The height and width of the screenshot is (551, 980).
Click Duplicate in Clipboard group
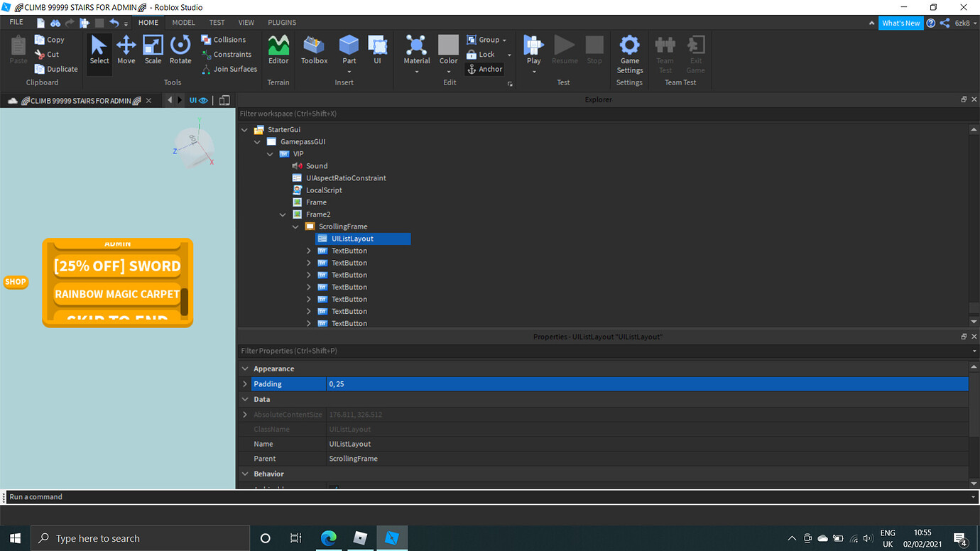click(56, 69)
